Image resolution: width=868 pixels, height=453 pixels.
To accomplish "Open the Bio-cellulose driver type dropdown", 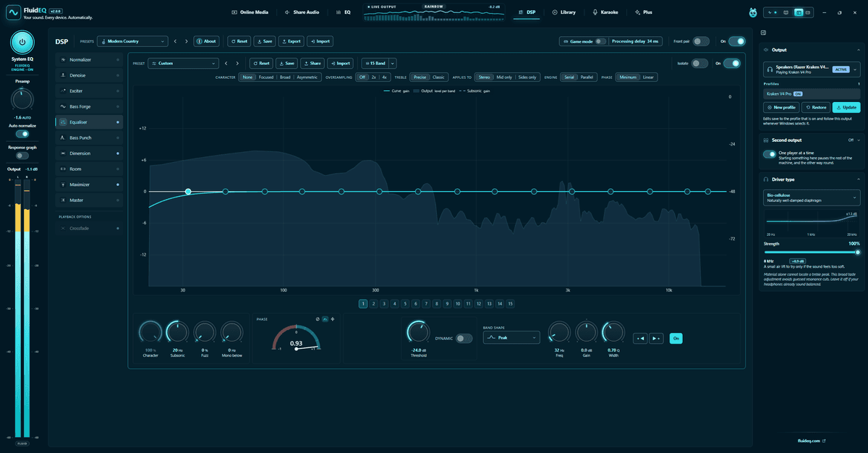I will [812, 198].
